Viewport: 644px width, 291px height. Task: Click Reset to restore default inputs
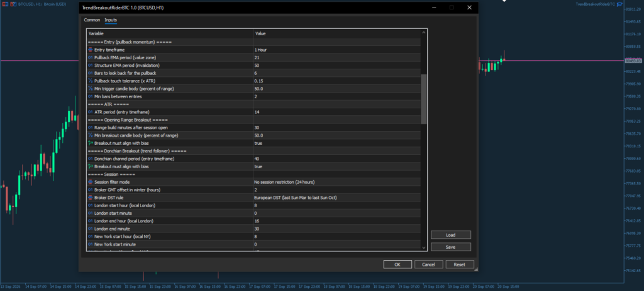click(460, 265)
